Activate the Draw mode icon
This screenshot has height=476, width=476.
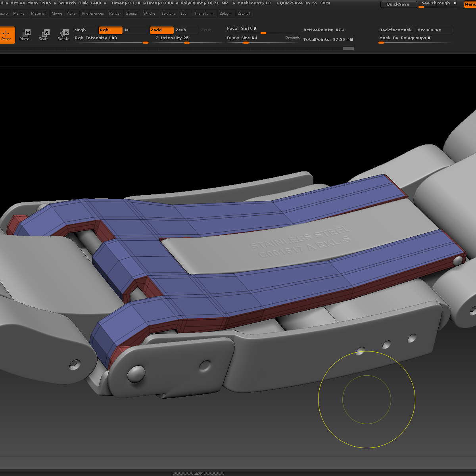[x=6, y=35]
